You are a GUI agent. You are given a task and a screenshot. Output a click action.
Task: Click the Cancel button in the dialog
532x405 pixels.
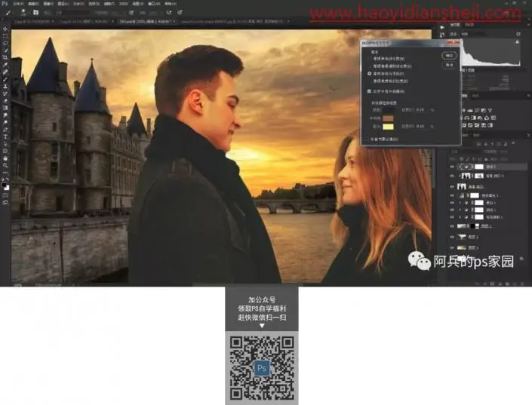[449, 65]
